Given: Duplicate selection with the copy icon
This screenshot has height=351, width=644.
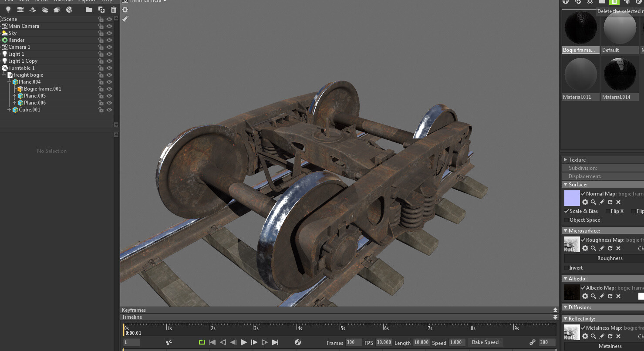Looking at the screenshot, I should click(x=101, y=9).
